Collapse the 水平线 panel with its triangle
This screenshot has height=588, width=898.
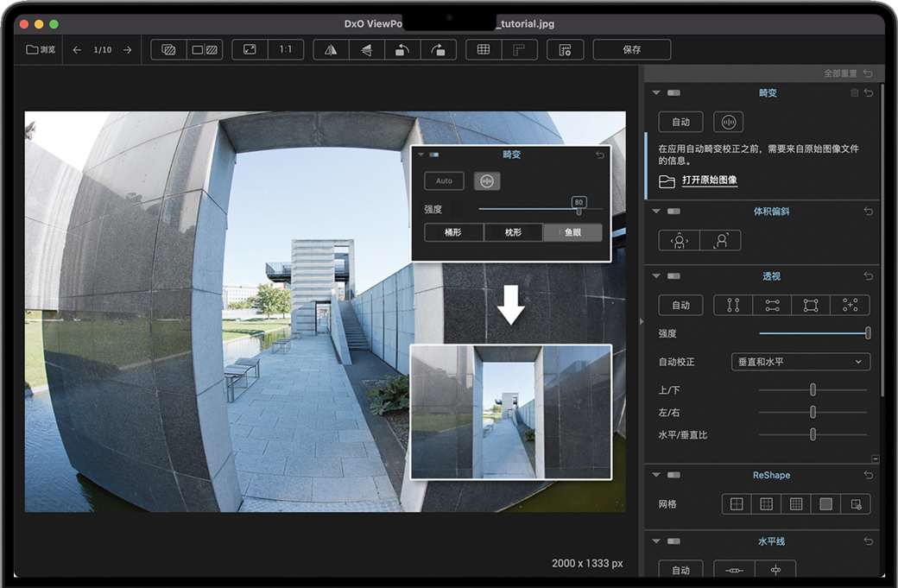tap(656, 541)
